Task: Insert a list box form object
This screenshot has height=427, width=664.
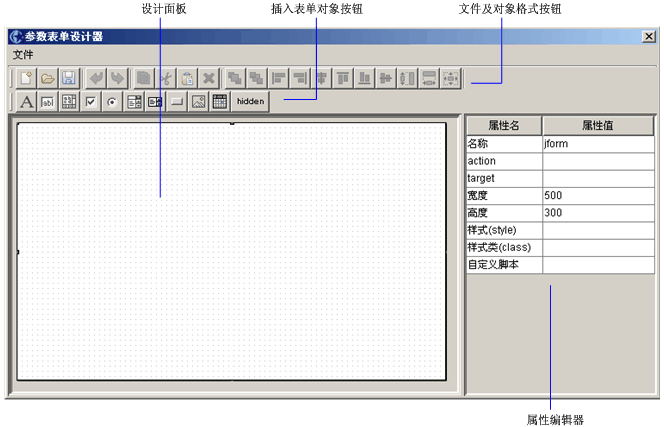Action: coord(134,102)
